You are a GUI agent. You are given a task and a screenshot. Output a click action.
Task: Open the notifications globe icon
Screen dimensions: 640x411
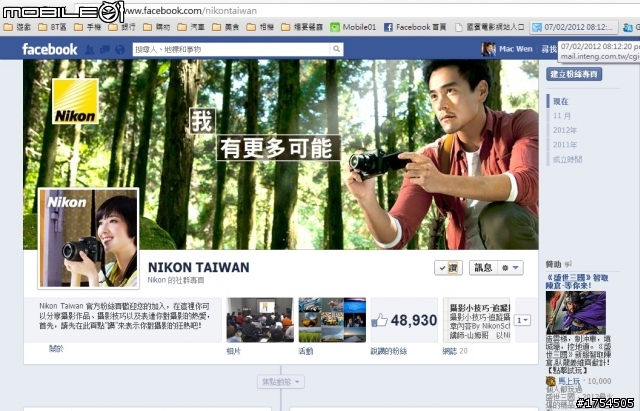pos(120,50)
